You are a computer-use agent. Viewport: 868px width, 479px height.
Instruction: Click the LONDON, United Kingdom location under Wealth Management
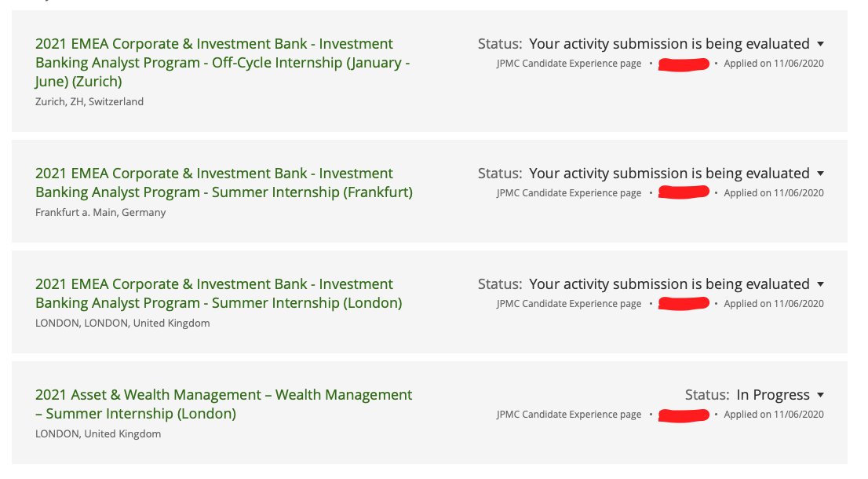coord(98,433)
